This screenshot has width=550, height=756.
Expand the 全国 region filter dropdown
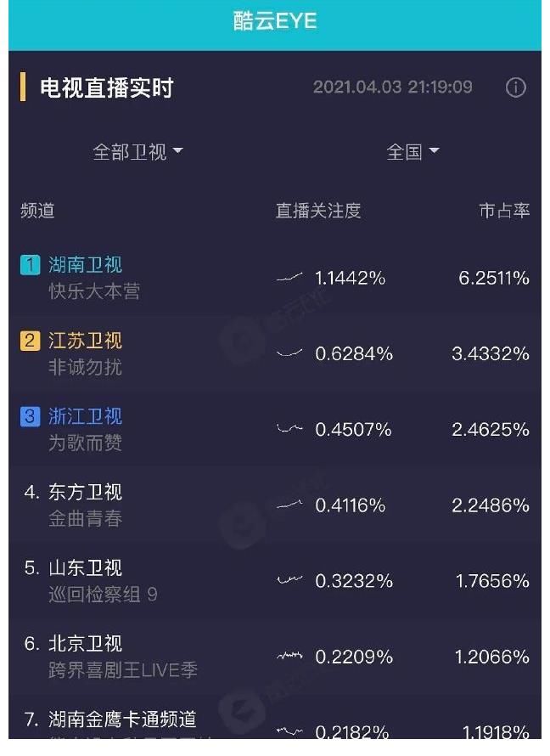click(x=412, y=152)
